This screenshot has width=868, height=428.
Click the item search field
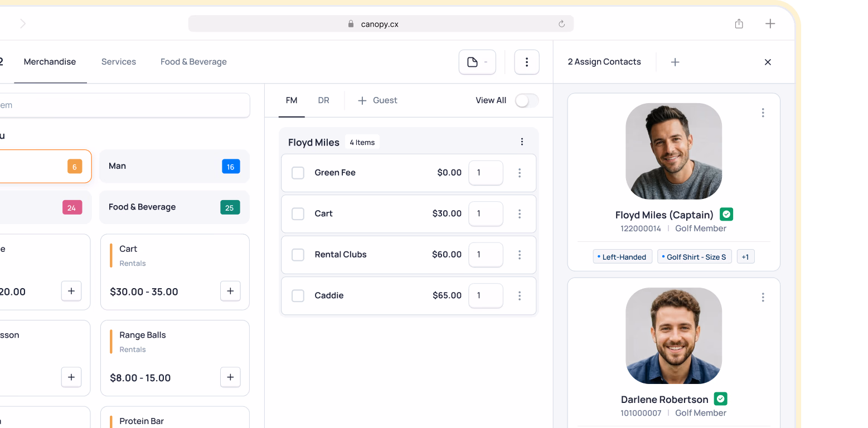click(x=125, y=105)
